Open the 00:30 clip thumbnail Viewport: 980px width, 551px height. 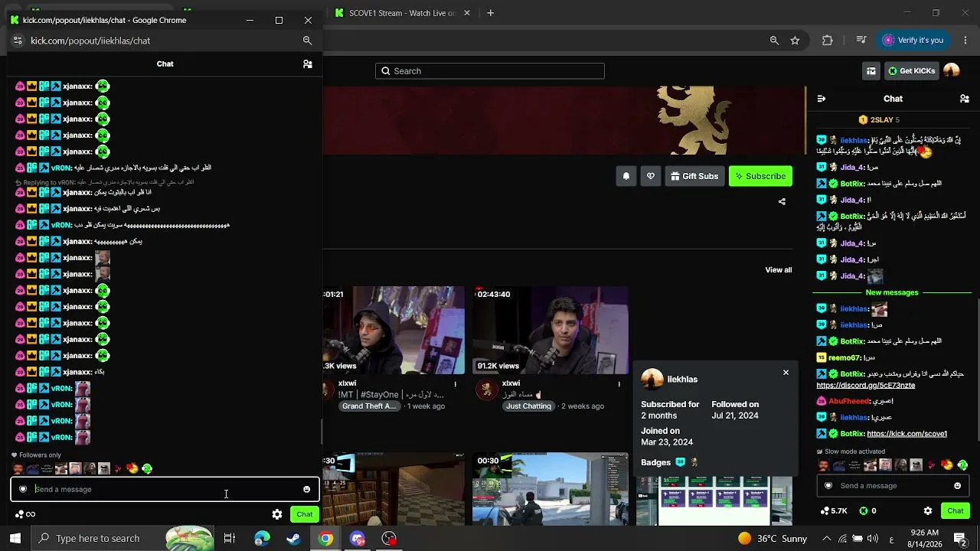pos(551,490)
